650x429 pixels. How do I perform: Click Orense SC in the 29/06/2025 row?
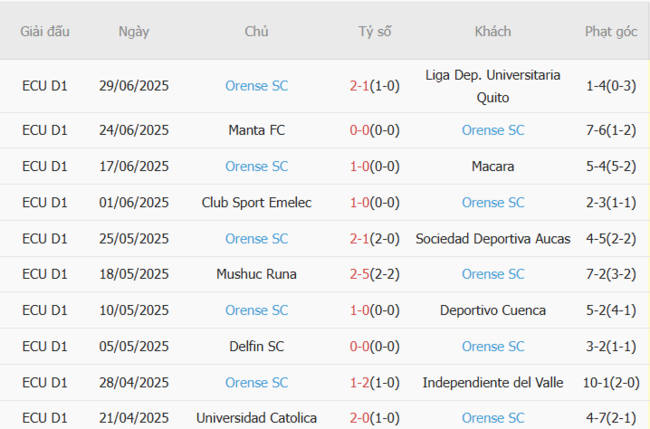pyautogui.click(x=256, y=86)
